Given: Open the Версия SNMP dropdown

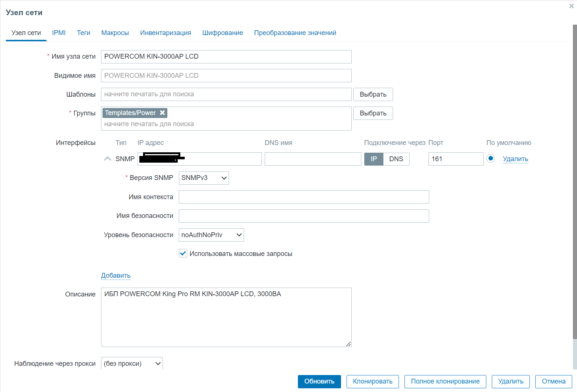Looking at the screenshot, I should [x=204, y=178].
